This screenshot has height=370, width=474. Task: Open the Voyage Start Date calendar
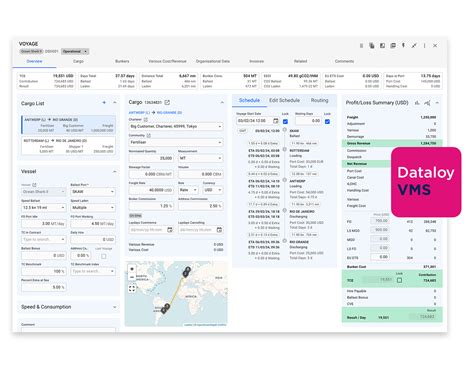[275, 121]
